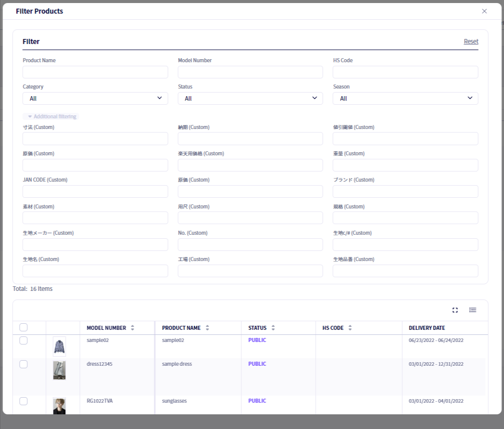
Task: Focus the Model Number filter field
Action: (250, 72)
